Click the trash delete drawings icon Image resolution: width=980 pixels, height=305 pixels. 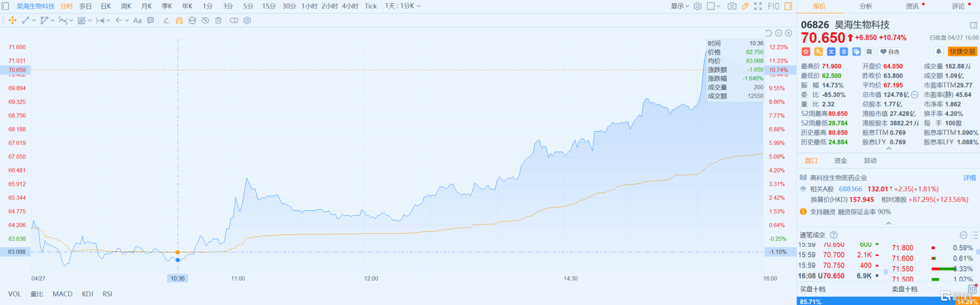click(x=218, y=21)
